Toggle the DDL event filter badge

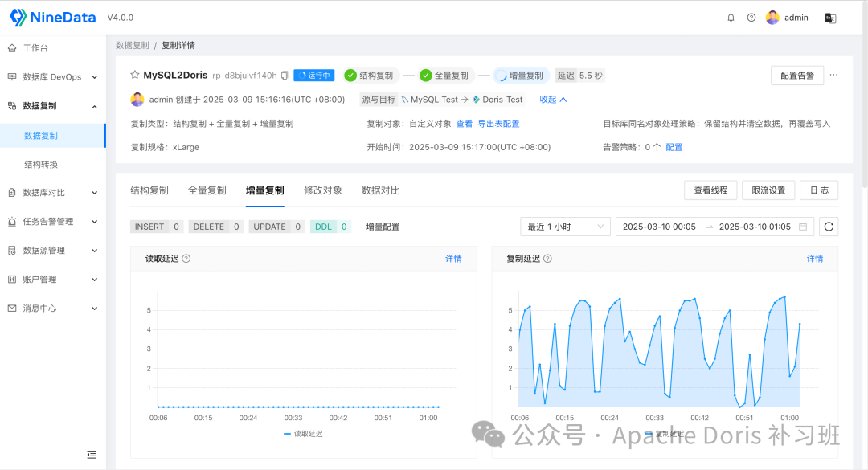pos(330,227)
